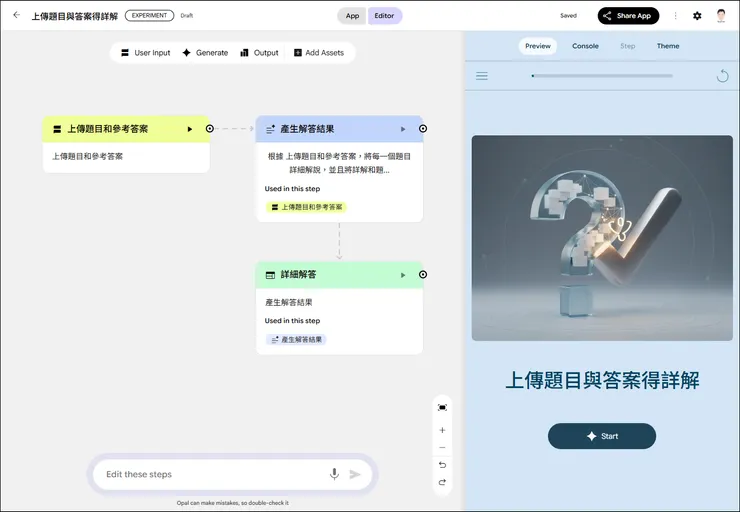Redo the last edit
740x512 pixels.
[x=442, y=482]
